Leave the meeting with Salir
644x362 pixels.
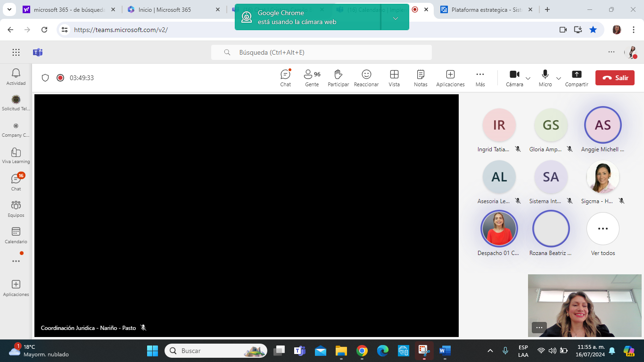(x=615, y=78)
